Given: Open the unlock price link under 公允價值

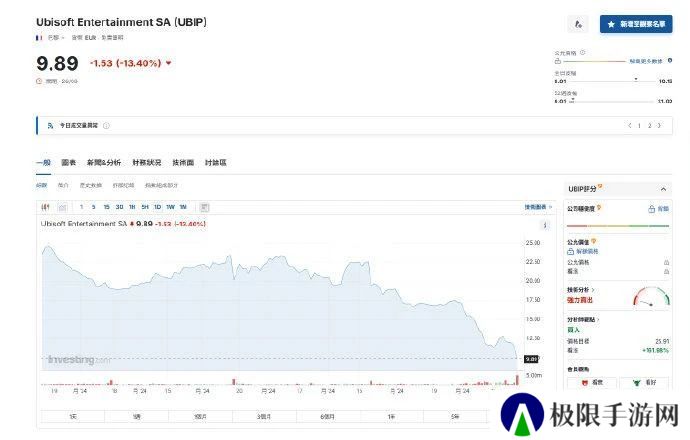Looking at the screenshot, I should click(583, 252).
